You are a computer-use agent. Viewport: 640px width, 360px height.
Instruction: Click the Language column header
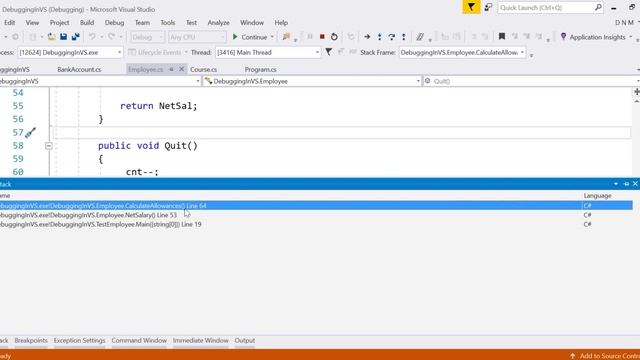597,196
